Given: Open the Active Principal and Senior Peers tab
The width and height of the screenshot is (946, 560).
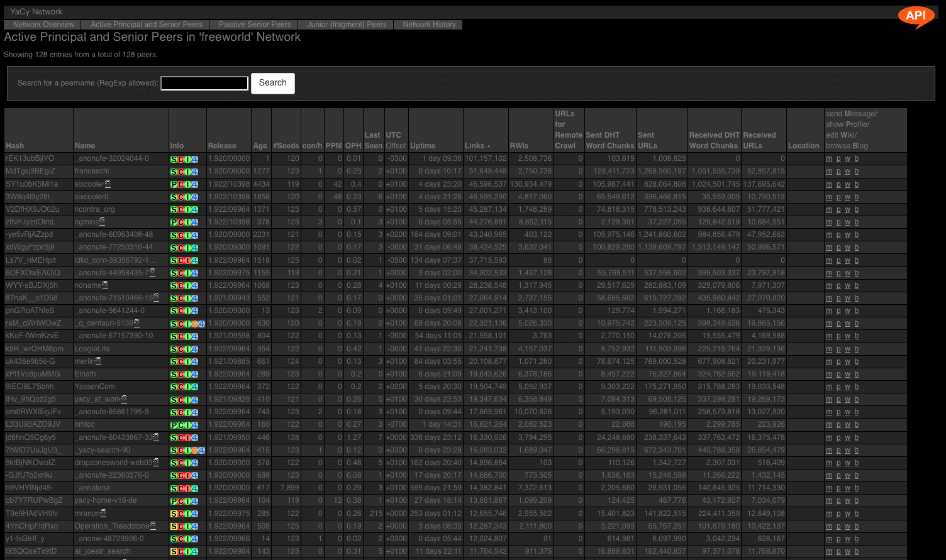Looking at the screenshot, I should tap(147, 25).
